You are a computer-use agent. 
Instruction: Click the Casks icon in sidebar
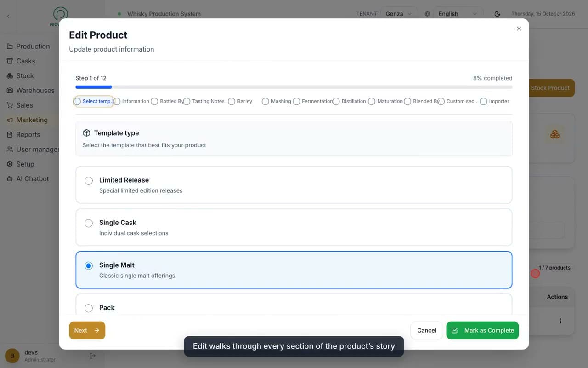10,61
